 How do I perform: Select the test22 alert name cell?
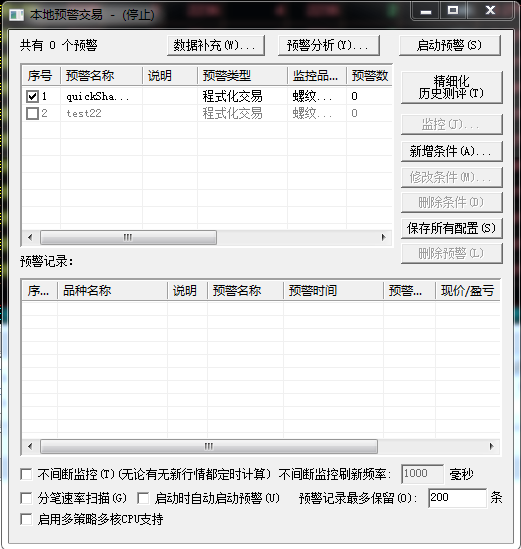tap(101, 113)
